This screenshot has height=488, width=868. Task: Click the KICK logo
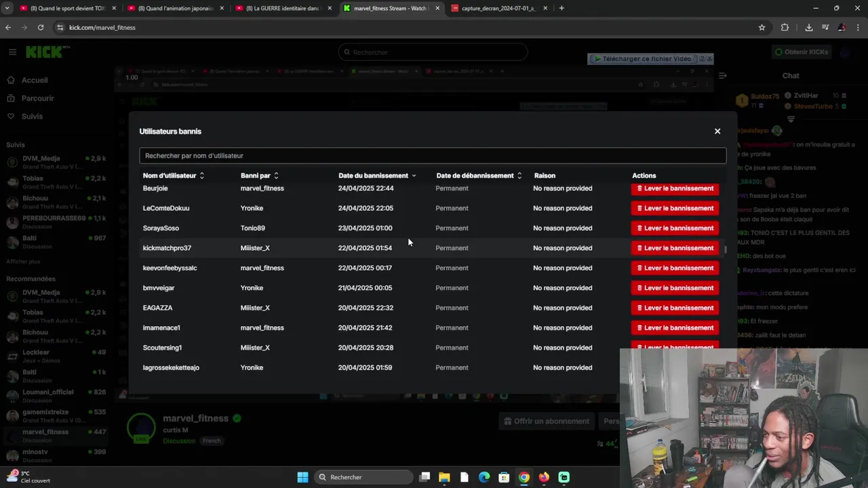point(47,52)
